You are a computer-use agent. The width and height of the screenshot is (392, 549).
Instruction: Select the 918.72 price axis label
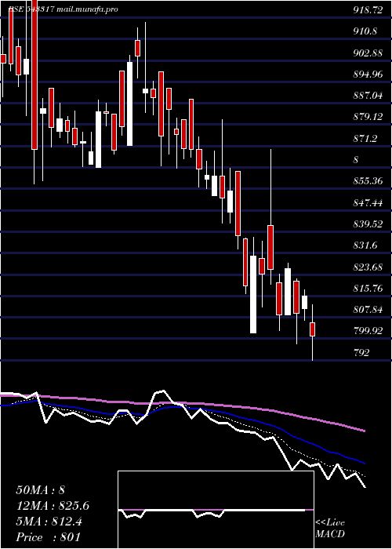tap(368, 10)
